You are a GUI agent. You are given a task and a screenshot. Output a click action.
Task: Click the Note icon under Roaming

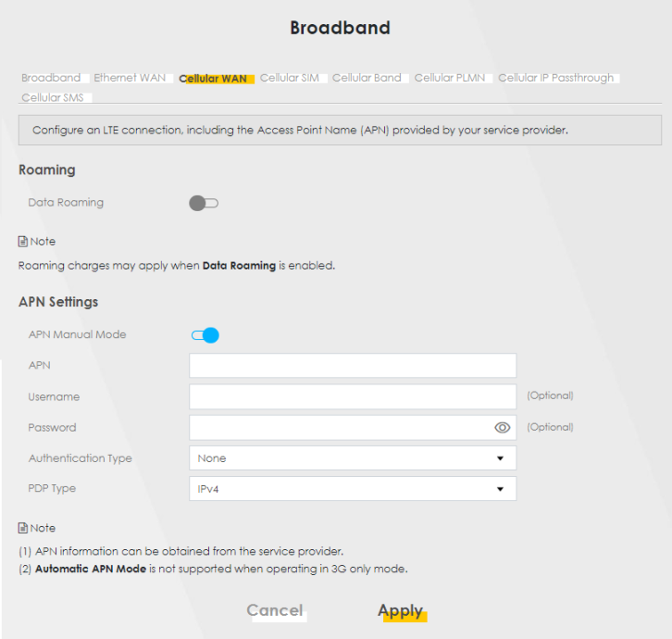[24, 242]
